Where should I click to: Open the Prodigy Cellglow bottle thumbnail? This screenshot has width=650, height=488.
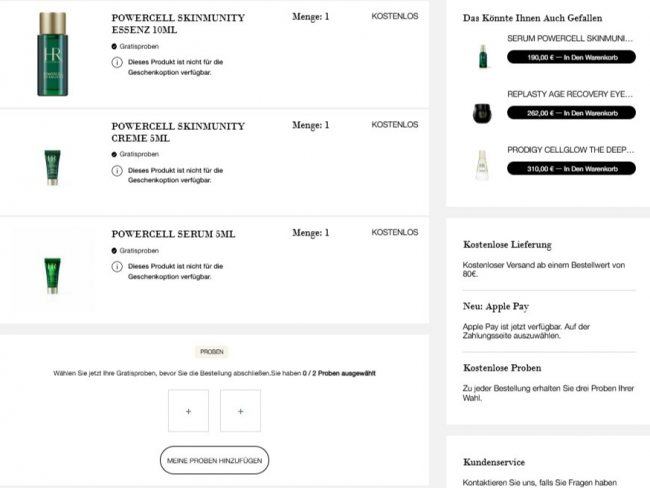(x=482, y=165)
